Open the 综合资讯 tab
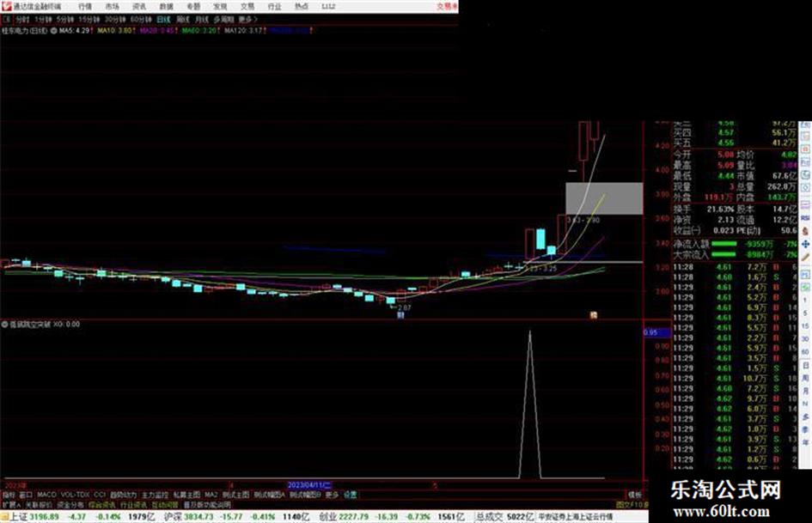The width and height of the screenshot is (812, 523). [x=102, y=504]
